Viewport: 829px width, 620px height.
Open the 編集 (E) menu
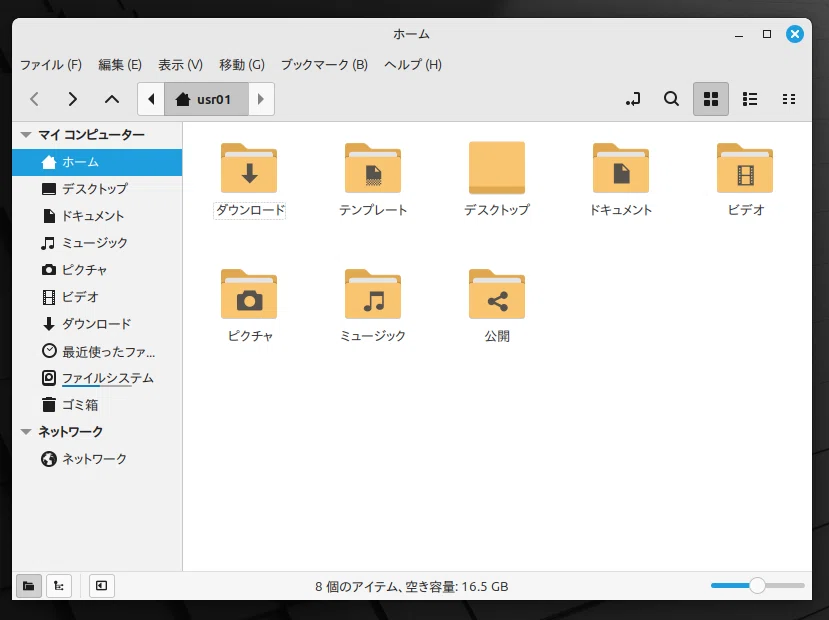(x=120, y=64)
